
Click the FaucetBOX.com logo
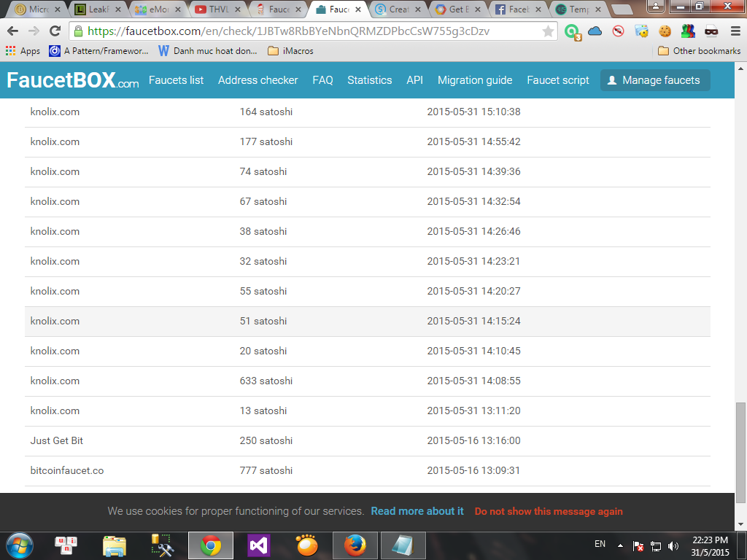point(72,80)
